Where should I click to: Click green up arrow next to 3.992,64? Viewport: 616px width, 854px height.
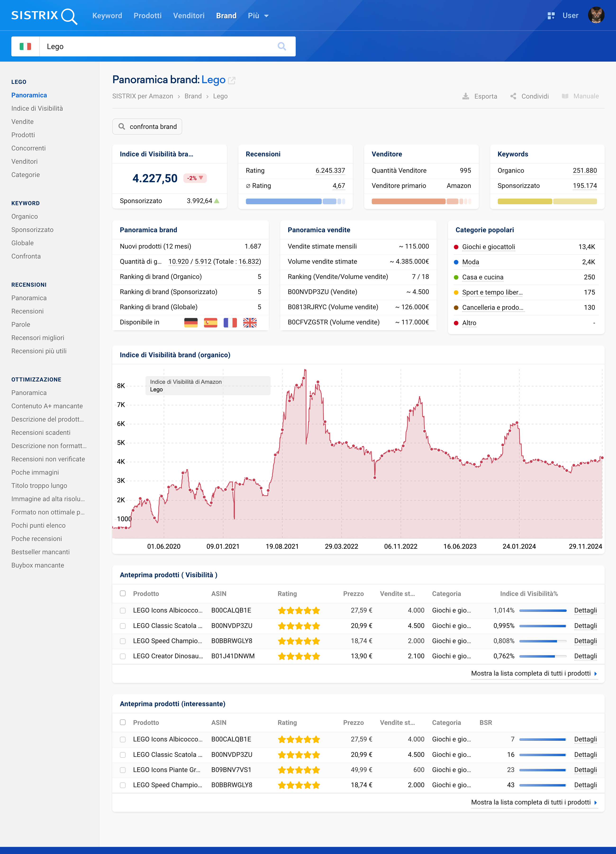217,201
